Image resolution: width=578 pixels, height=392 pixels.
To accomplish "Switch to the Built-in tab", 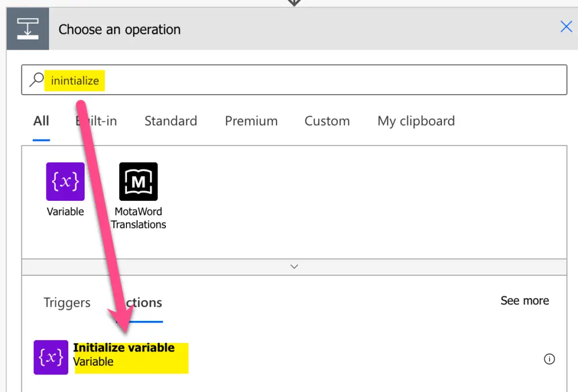I will click(x=95, y=121).
